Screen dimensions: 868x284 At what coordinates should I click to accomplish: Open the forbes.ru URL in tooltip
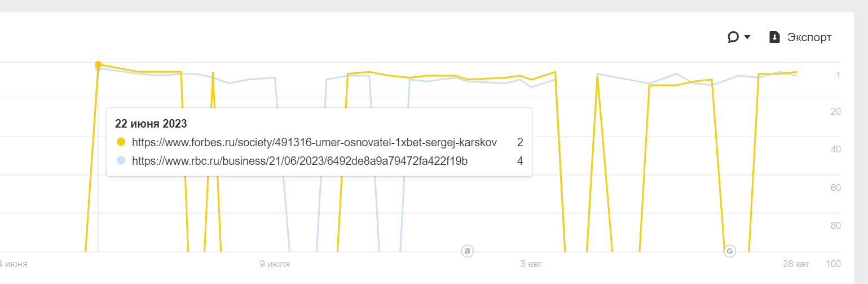pos(314,142)
